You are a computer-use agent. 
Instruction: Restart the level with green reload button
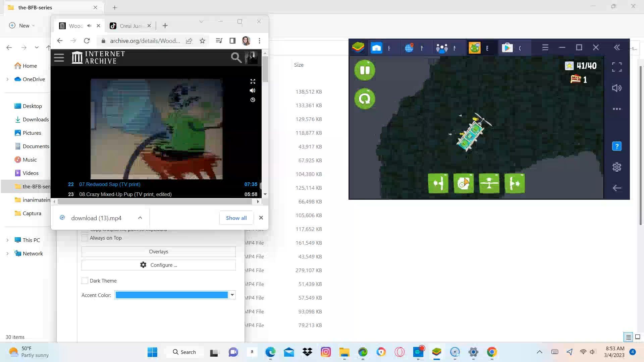365,99
